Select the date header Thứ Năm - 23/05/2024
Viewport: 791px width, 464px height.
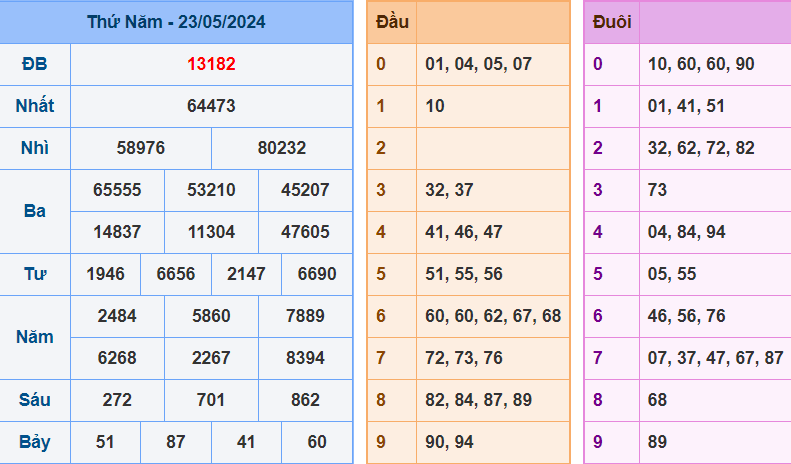coord(176,22)
